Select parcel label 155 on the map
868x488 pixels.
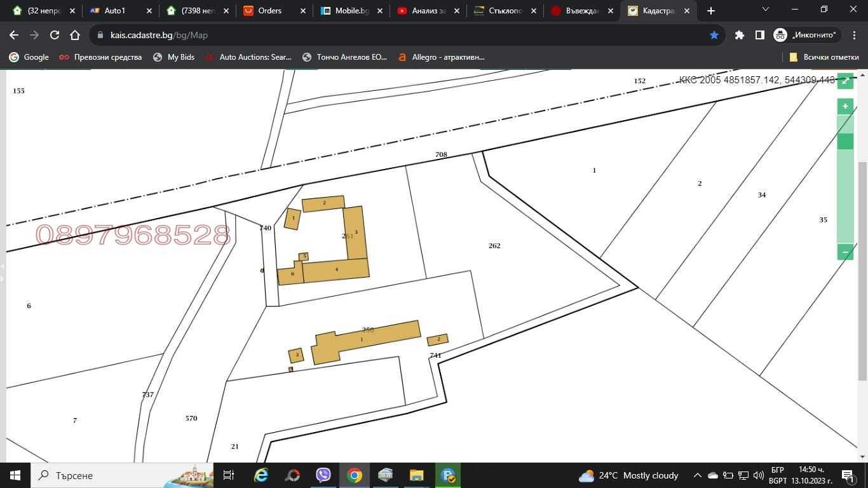click(18, 91)
